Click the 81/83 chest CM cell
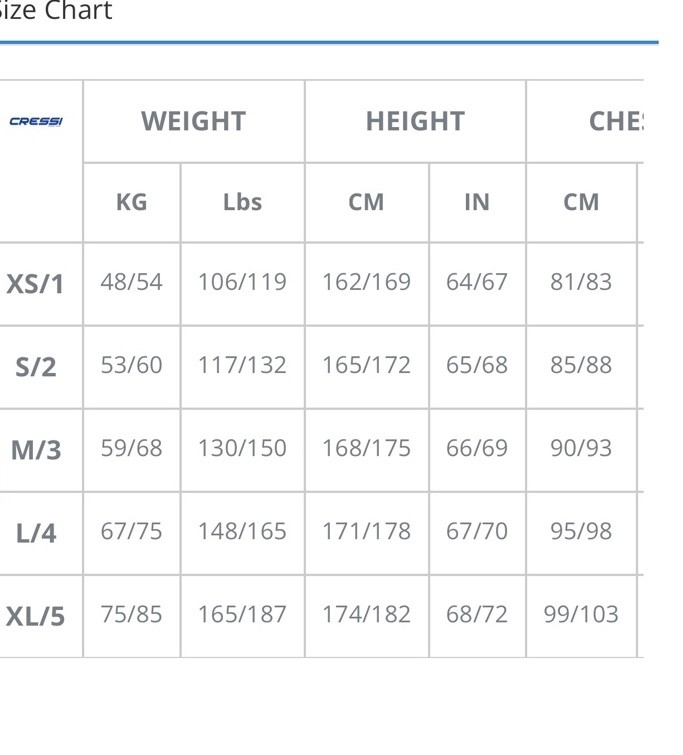 (581, 282)
